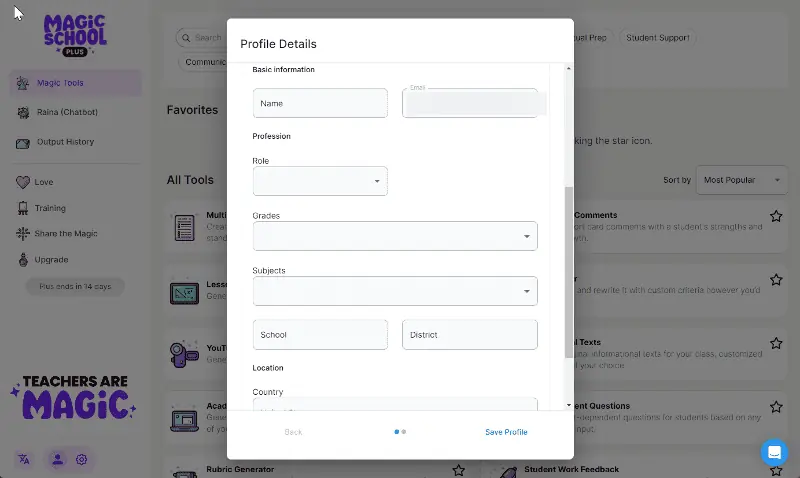
Task: Favorite the Comments tool with star
Action: pyautogui.click(x=776, y=216)
